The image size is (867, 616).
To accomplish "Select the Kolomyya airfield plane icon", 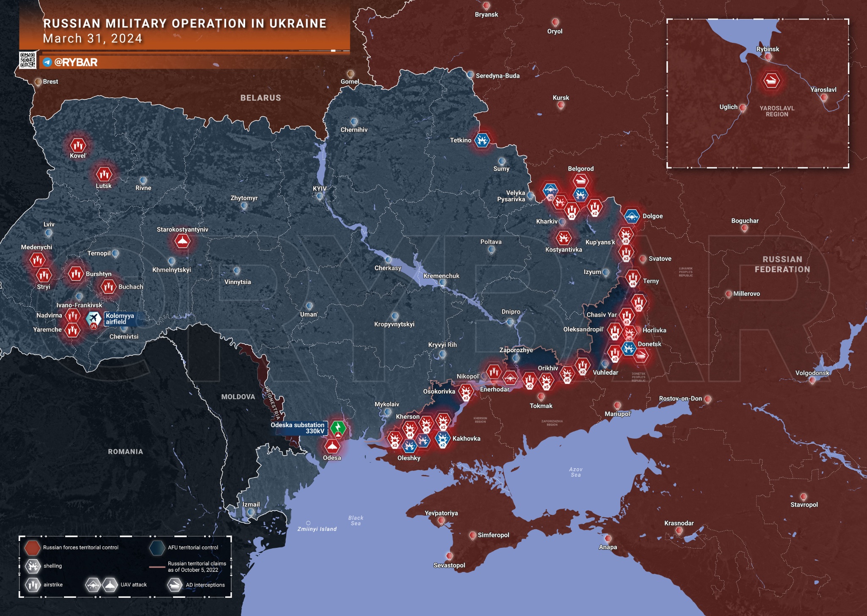I will pyautogui.click(x=94, y=318).
